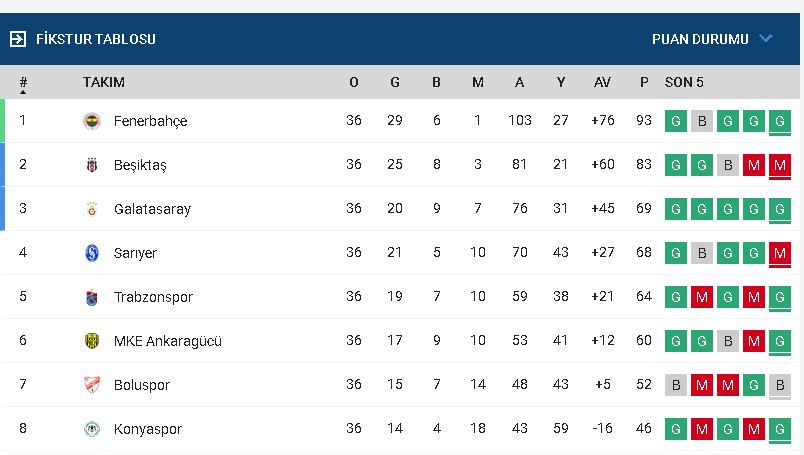804x455 pixels.
Task: Click the Beşiktaş club crest
Action: [x=92, y=165]
